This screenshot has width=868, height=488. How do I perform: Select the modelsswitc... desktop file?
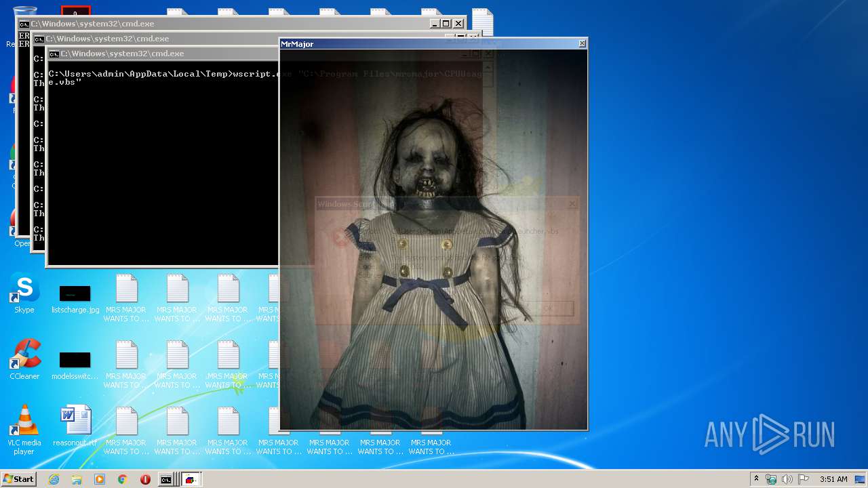pyautogui.click(x=75, y=365)
